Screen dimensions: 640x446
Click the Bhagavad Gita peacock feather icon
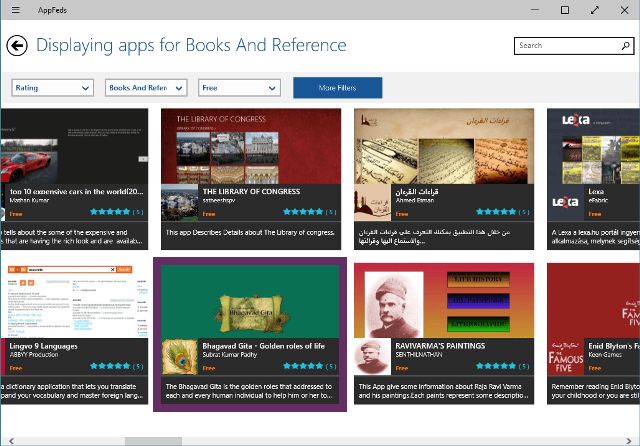pyautogui.click(x=180, y=357)
